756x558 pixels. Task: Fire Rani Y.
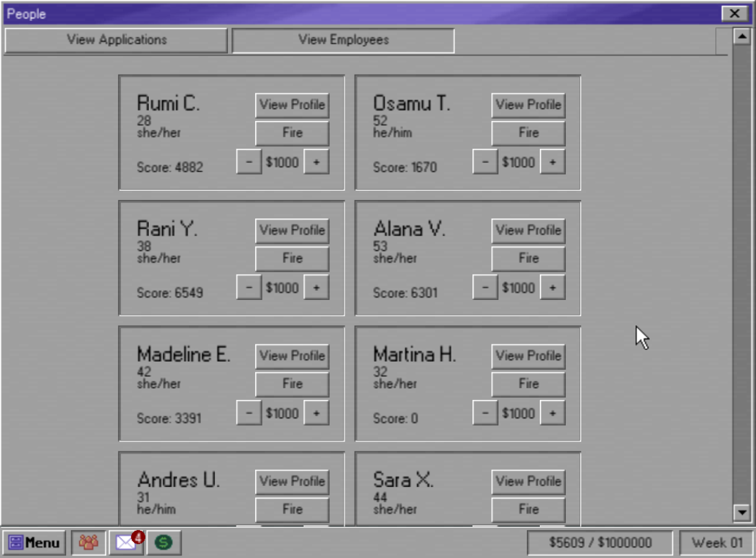[x=292, y=259]
